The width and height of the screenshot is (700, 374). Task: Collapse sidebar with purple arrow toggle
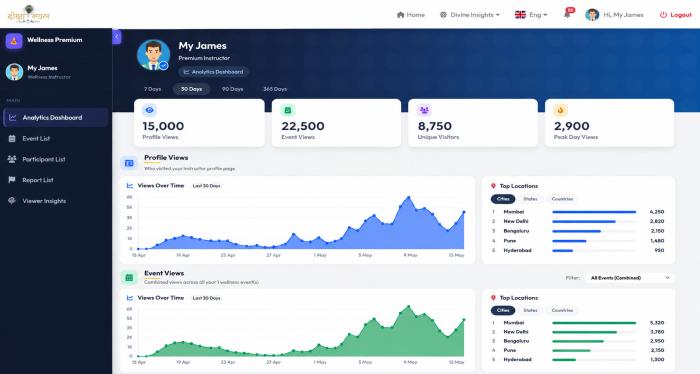[x=117, y=37]
